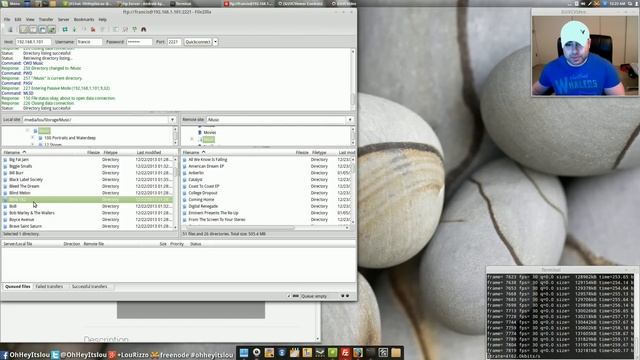Select the Brave Saint Saturn local directory
Image resolution: width=640 pixels, height=360 pixels.
pos(25,226)
